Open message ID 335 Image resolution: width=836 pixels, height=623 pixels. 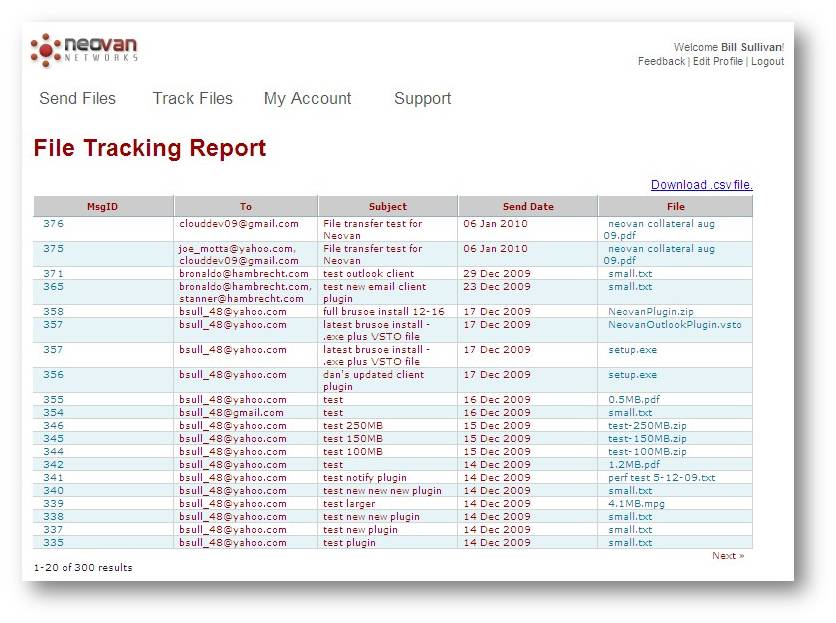[53, 542]
